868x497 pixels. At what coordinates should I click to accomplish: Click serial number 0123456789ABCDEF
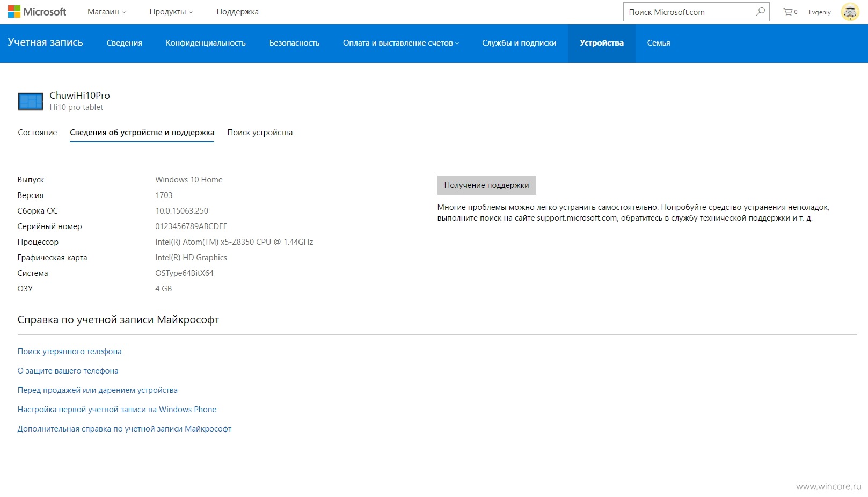tap(191, 226)
